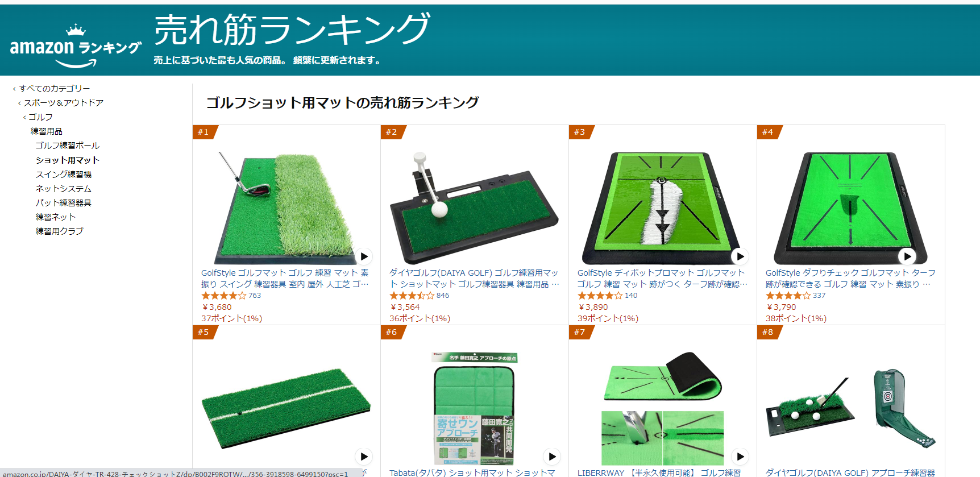
Task: Go up to ゴルフ category
Action: [40, 117]
